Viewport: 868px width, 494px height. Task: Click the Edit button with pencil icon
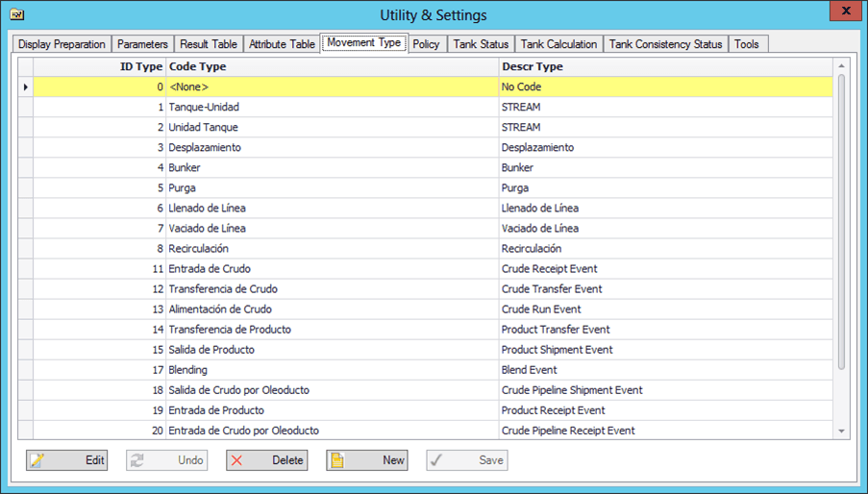click(x=66, y=460)
